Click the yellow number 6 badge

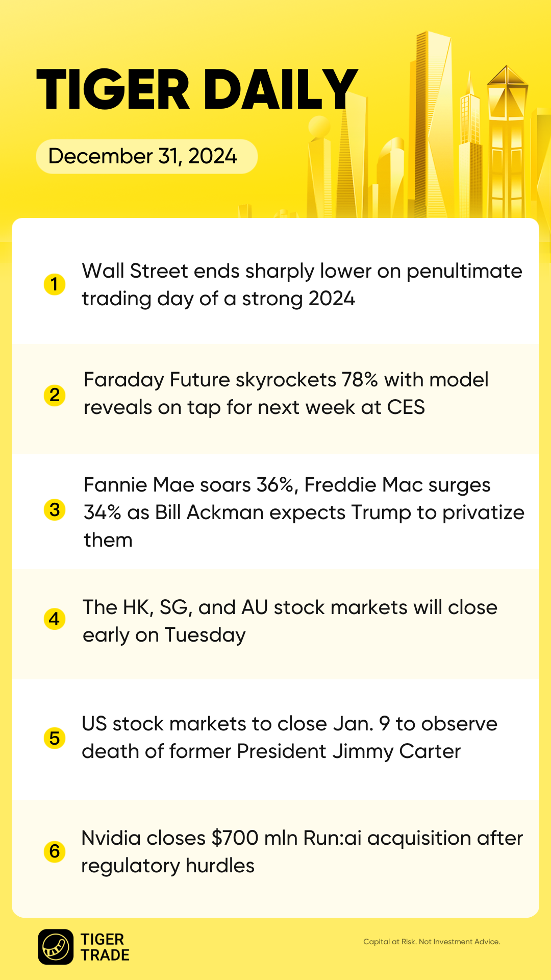pos(55,851)
